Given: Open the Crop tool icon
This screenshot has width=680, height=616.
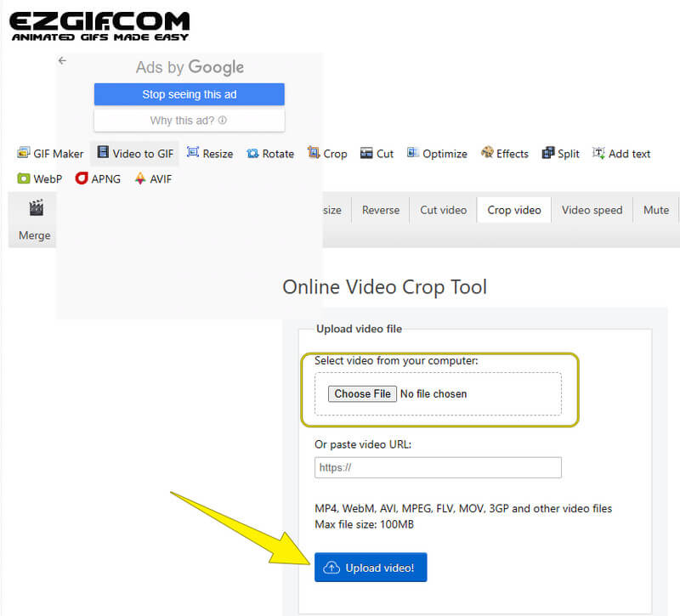Looking at the screenshot, I should click(x=314, y=153).
